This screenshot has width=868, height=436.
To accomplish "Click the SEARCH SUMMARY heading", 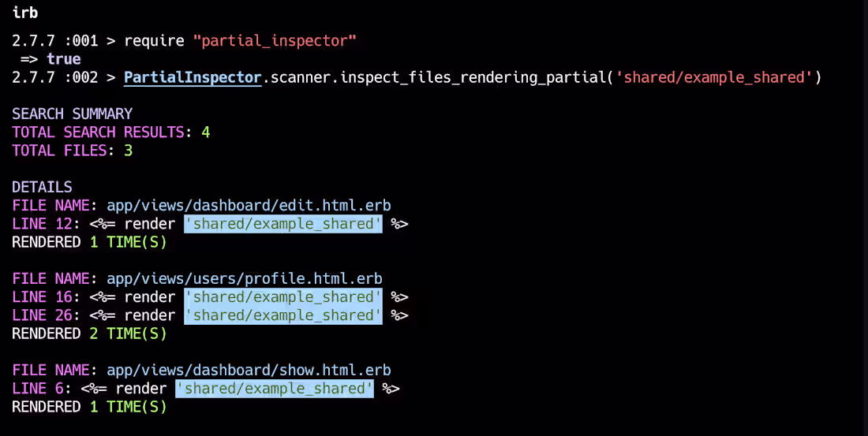I will point(72,114).
